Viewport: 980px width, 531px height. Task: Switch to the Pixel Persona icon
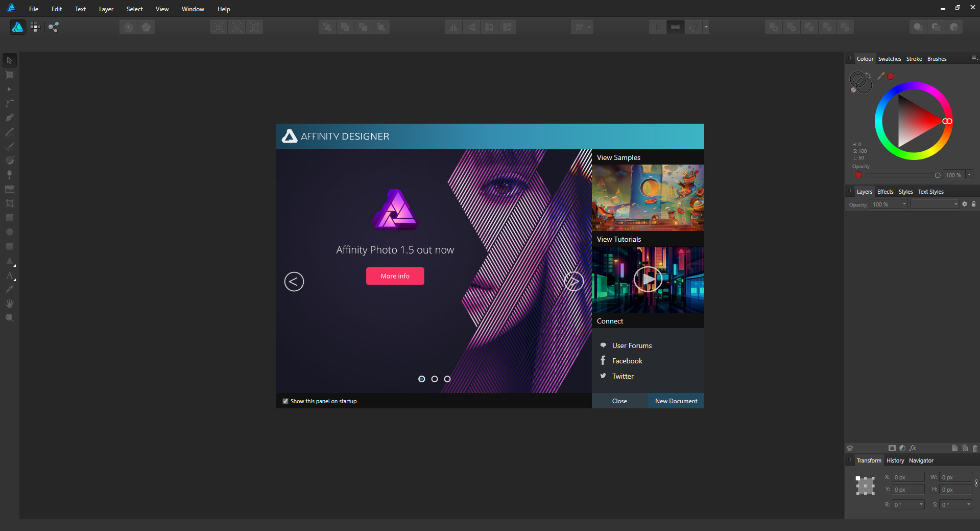pos(35,27)
